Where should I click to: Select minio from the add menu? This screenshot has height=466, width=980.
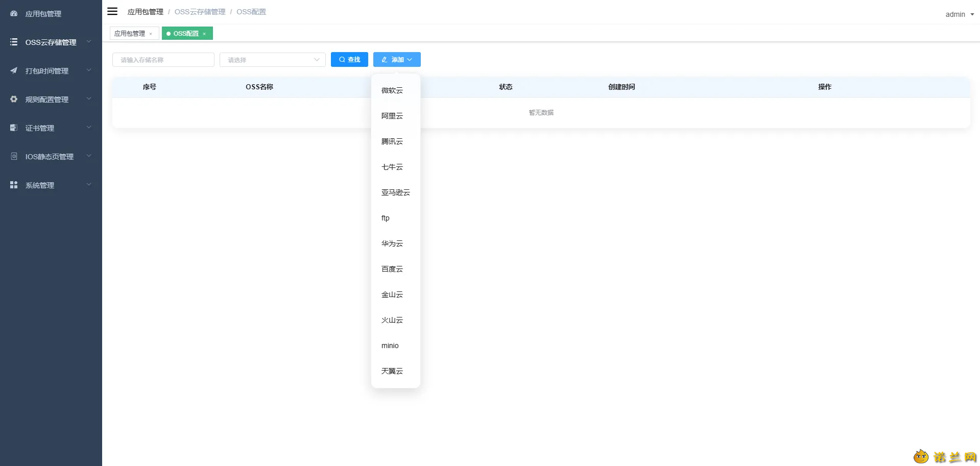click(396, 346)
